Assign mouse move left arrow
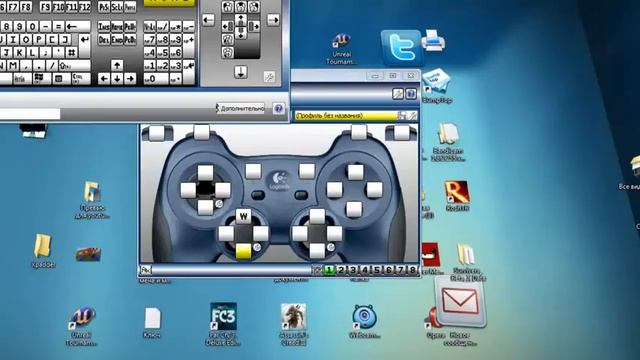Screen dimensions: 640x360 click(208, 20)
